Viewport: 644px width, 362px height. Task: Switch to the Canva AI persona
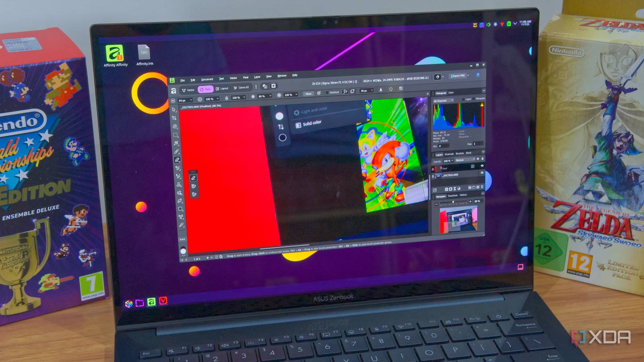(x=241, y=89)
